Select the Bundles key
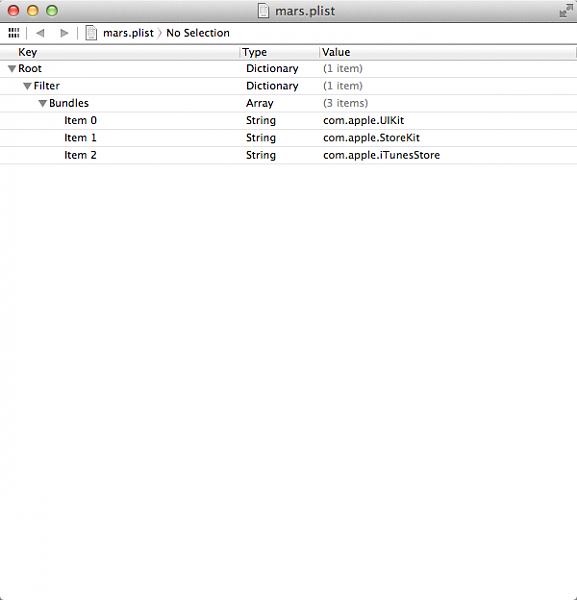 tap(69, 103)
